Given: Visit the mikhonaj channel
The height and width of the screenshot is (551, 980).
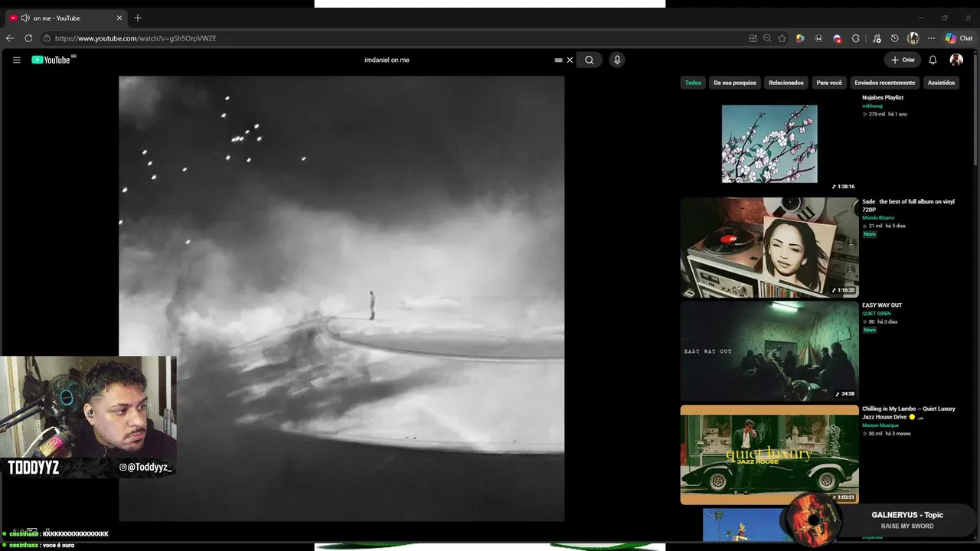Looking at the screenshot, I should click(872, 106).
